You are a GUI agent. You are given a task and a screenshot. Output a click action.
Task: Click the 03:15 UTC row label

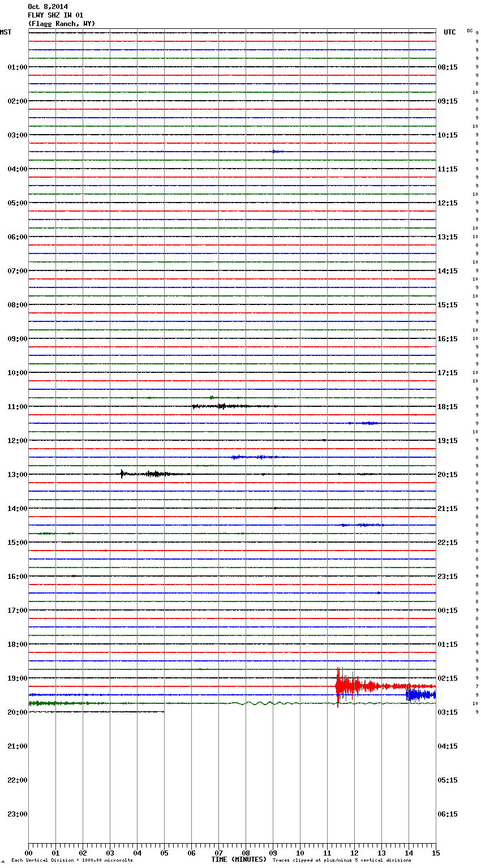point(448,712)
